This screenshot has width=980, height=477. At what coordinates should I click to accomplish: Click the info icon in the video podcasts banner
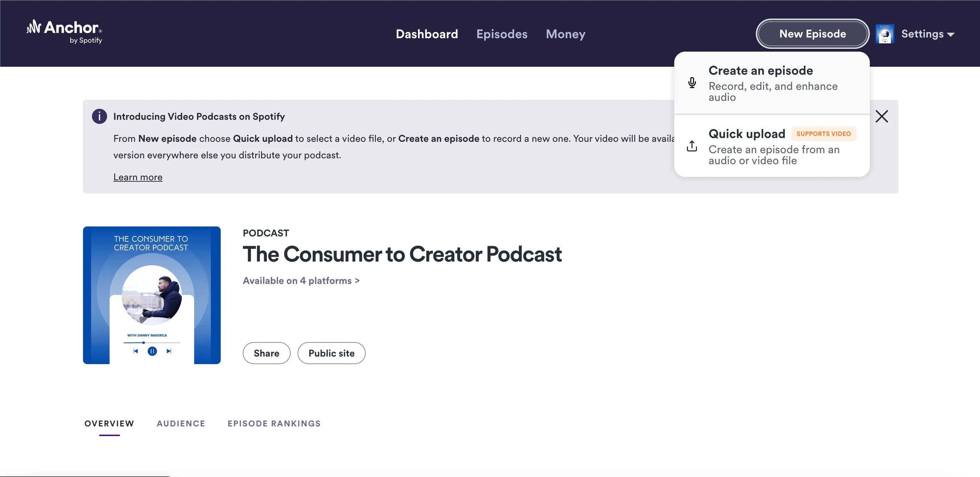(99, 116)
